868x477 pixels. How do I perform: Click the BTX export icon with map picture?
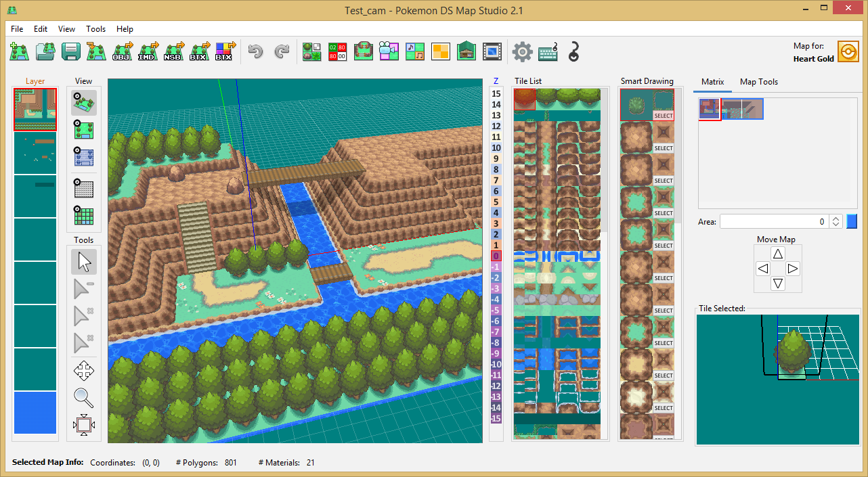(x=200, y=51)
